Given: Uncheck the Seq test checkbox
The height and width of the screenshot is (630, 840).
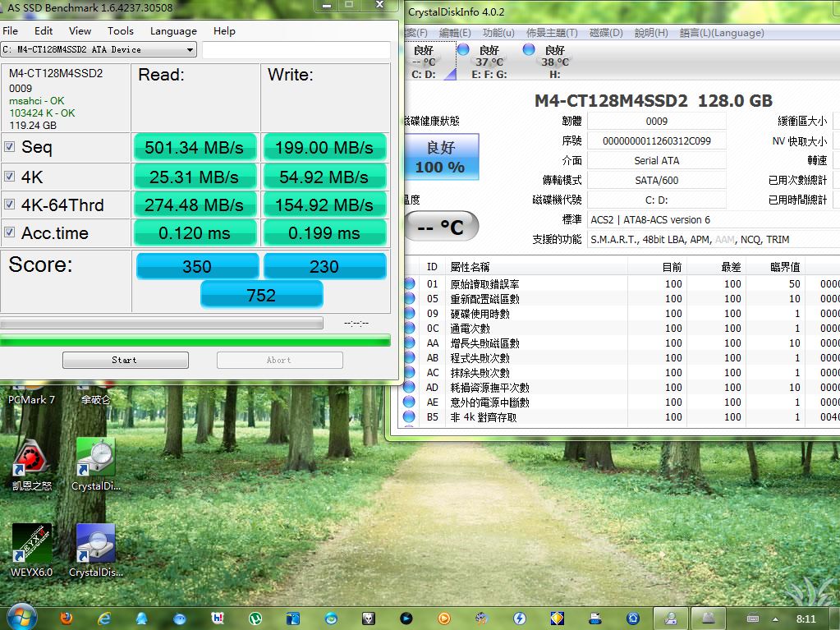Looking at the screenshot, I should pyautogui.click(x=9, y=146).
